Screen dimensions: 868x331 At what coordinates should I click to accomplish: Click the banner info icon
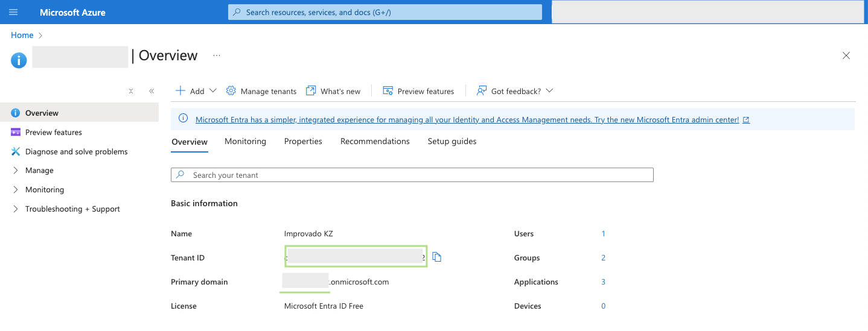point(183,119)
